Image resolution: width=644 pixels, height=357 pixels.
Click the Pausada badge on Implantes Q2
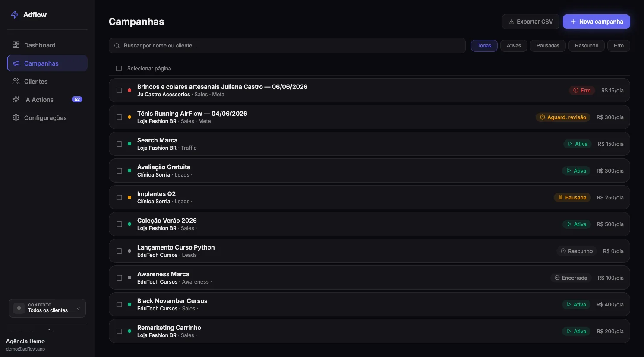pos(572,197)
